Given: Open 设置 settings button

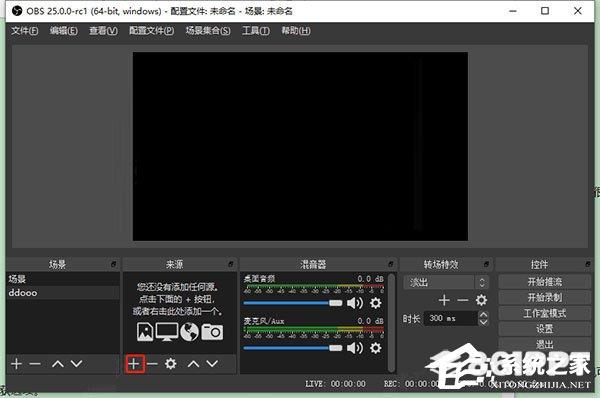Looking at the screenshot, I should 545,329.
